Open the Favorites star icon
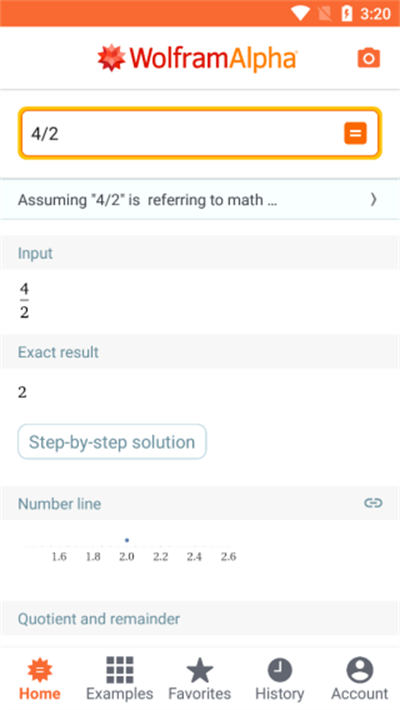This screenshot has width=400, height=710. click(200, 670)
